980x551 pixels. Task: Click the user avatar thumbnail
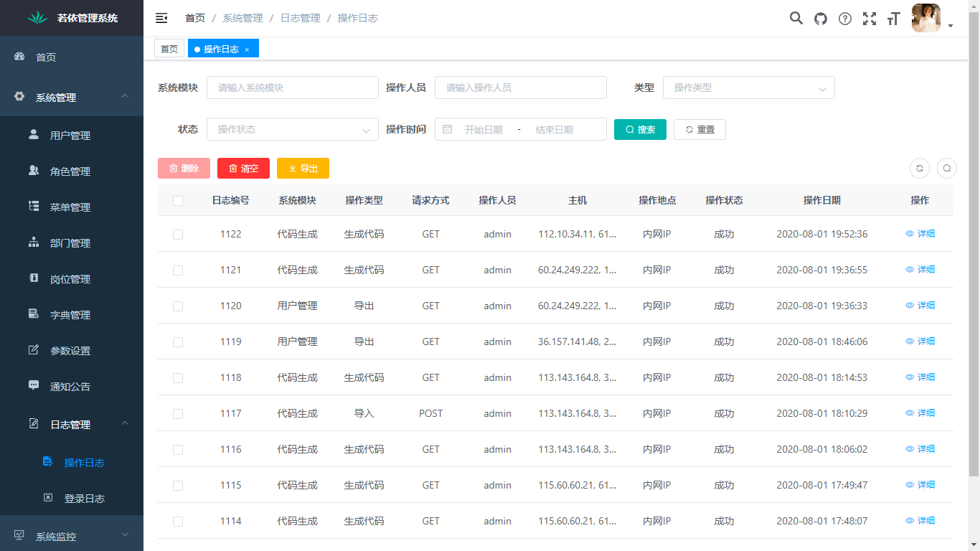click(926, 18)
